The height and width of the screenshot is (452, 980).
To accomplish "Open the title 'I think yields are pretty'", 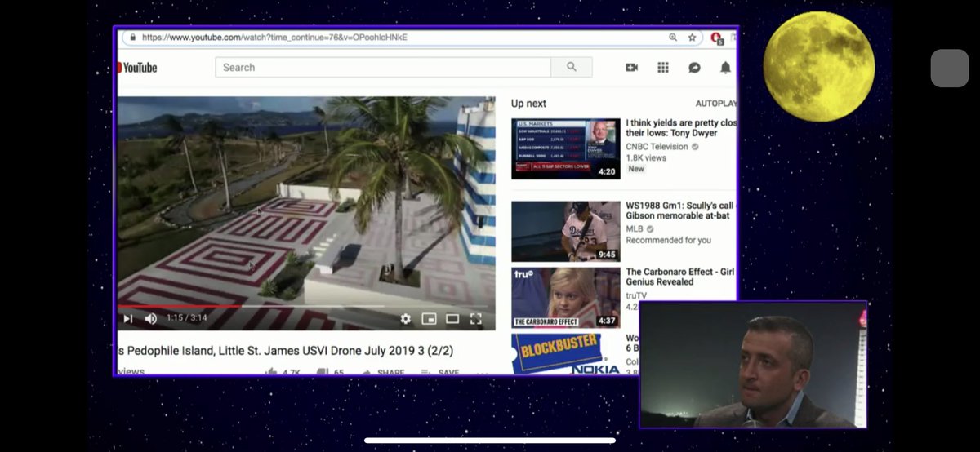I will 681,127.
